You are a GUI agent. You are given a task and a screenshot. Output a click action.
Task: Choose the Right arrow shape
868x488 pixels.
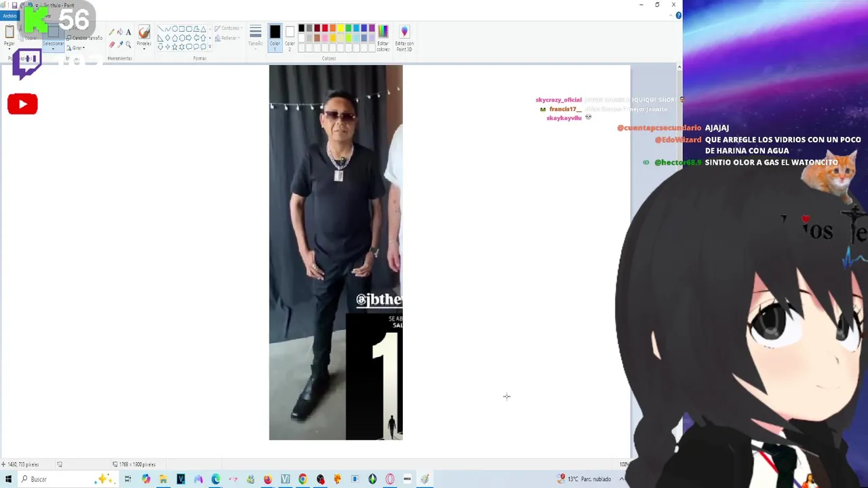coord(189,38)
